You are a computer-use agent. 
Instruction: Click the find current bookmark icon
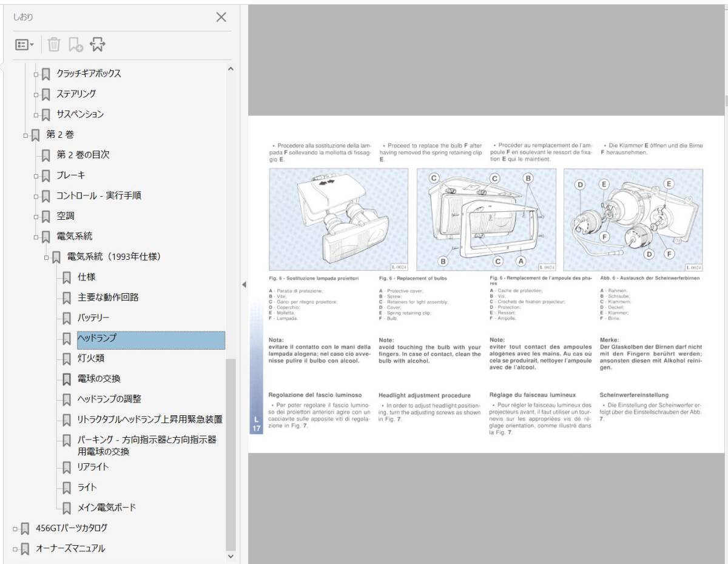(x=97, y=44)
